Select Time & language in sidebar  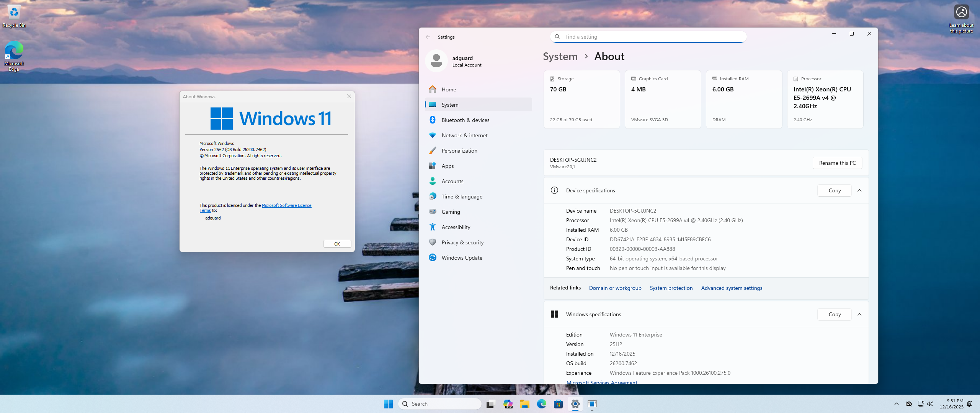click(x=462, y=197)
